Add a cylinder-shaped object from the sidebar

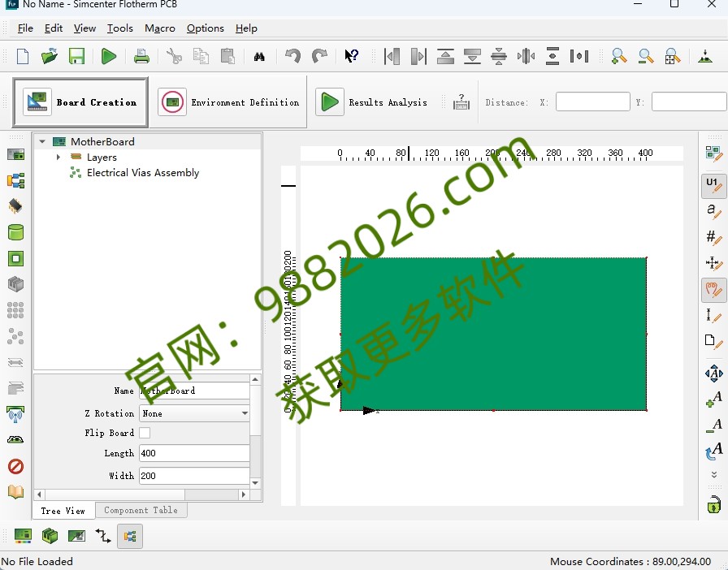pos(15,231)
